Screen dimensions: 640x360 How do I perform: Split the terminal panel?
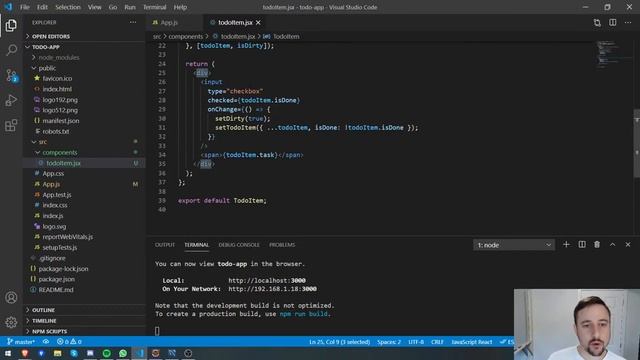coord(582,244)
